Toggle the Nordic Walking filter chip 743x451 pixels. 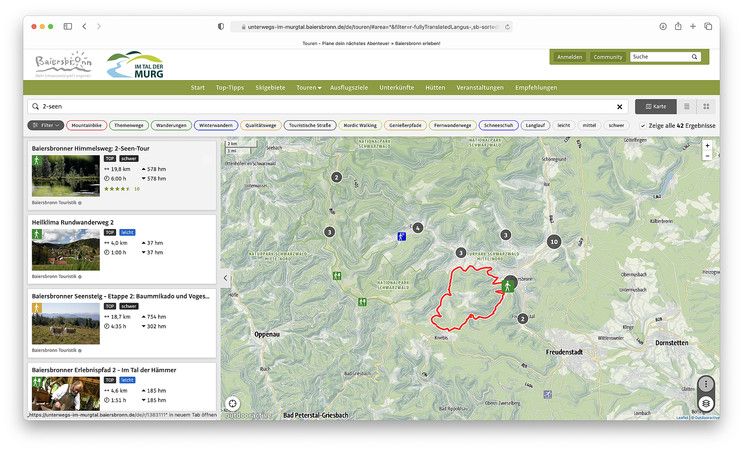click(360, 126)
